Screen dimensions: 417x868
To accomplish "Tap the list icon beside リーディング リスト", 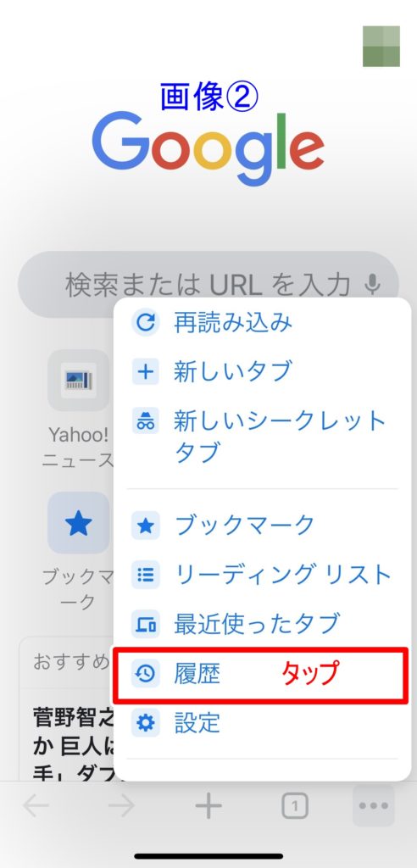I will pos(146,576).
